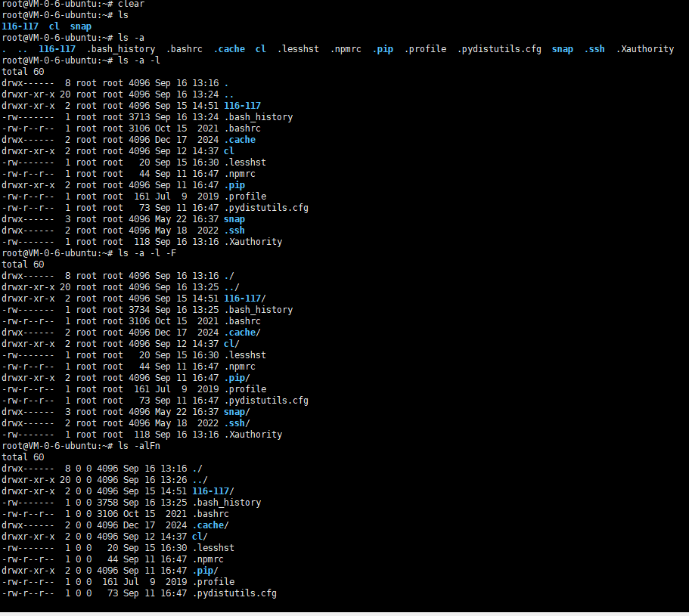Click the .npmrc filename in the ls -a row
The height and width of the screenshot is (616, 689).
click(346, 49)
